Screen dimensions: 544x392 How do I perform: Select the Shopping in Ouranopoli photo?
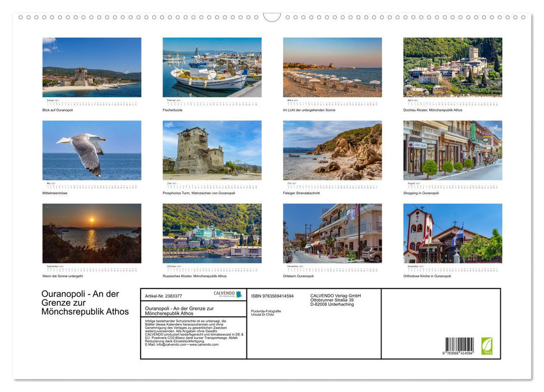tap(453, 150)
